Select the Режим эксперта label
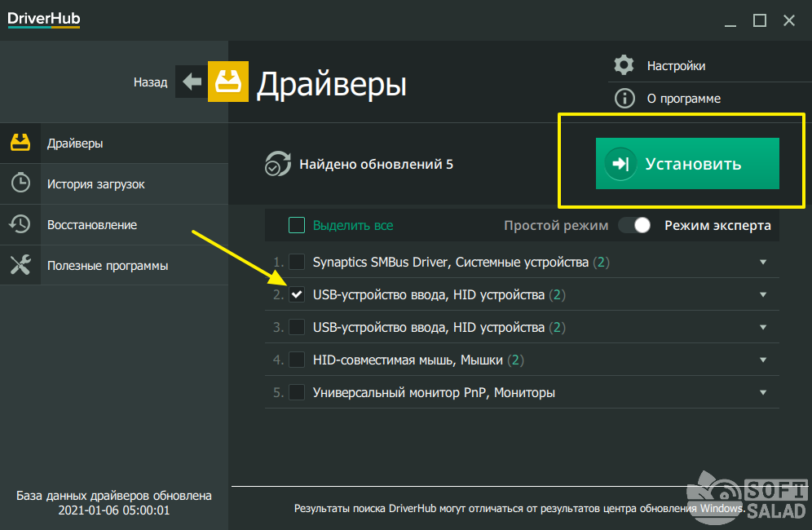 point(717,225)
